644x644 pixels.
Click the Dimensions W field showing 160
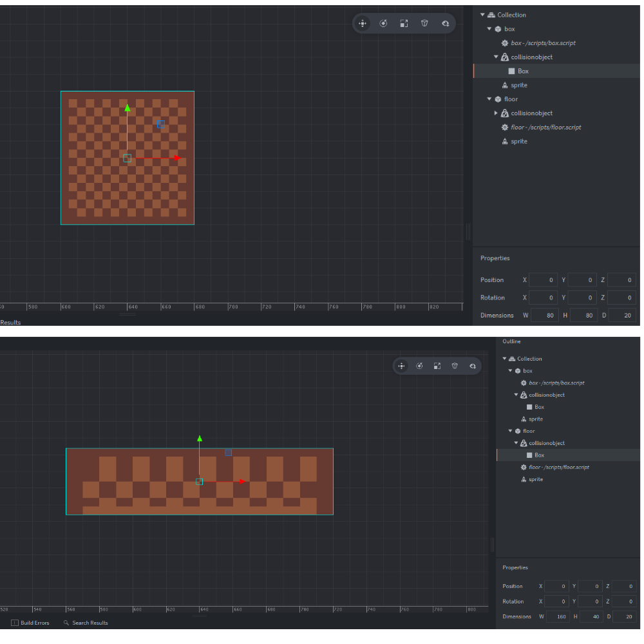(559, 616)
